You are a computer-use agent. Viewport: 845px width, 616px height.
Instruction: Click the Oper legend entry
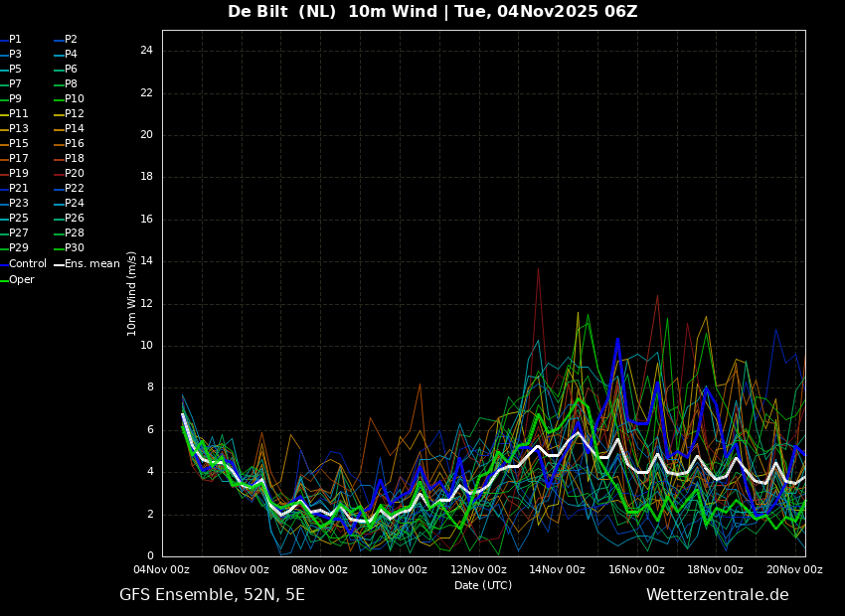point(22,280)
